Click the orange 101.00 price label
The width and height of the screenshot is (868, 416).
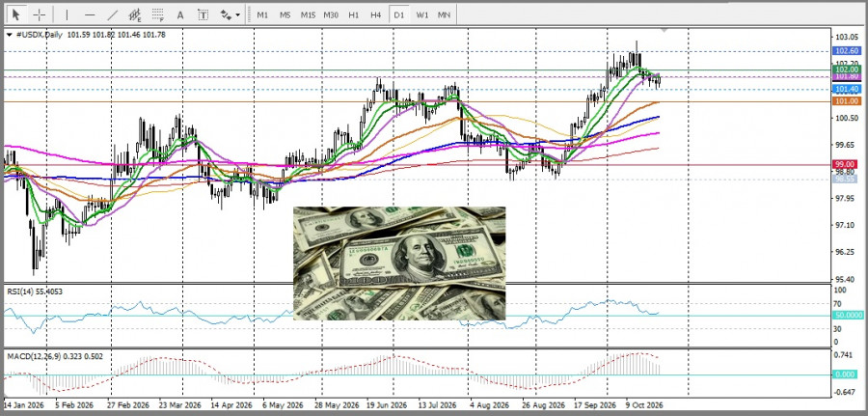[x=847, y=101]
